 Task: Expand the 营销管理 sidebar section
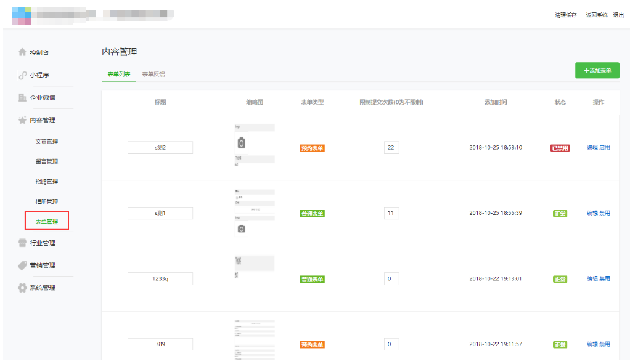click(x=43, y=265)
